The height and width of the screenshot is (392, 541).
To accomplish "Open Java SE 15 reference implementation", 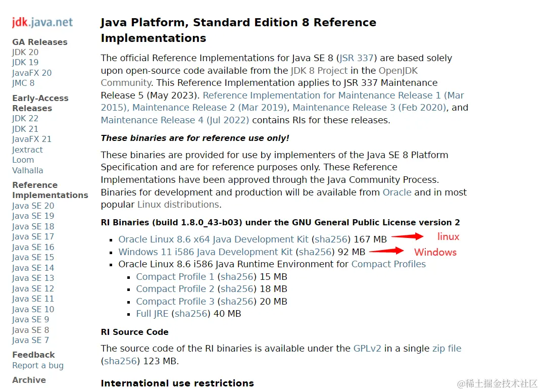I will click(33, 258).
